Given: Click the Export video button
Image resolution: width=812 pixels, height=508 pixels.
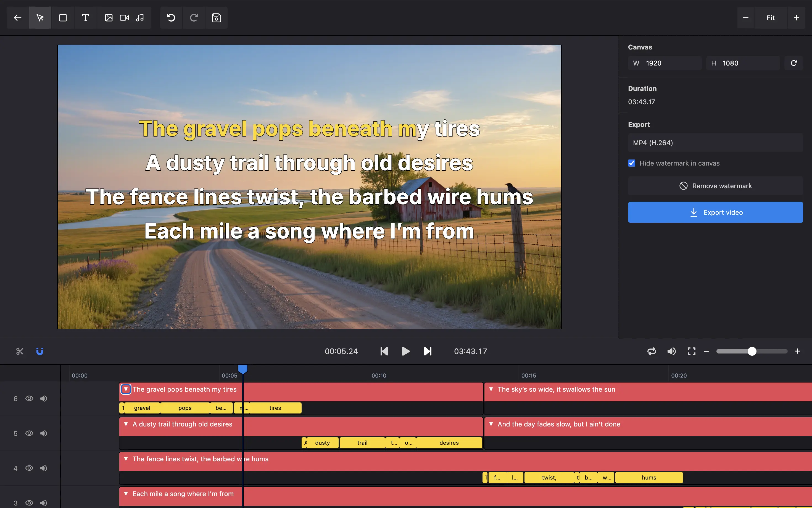Looking at the screenshot, I should tap(715, 212).
